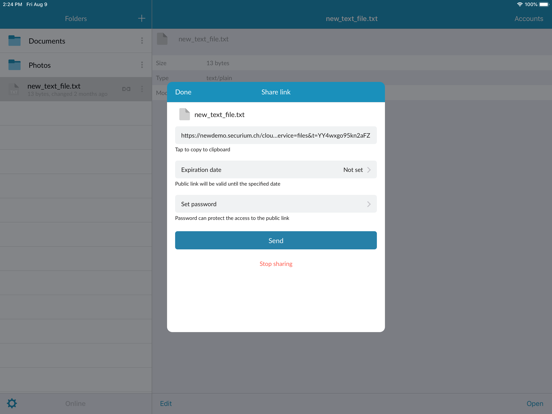Screen dimensions: 552x414
Task: Tap the Open button
Action: (535, 403)
